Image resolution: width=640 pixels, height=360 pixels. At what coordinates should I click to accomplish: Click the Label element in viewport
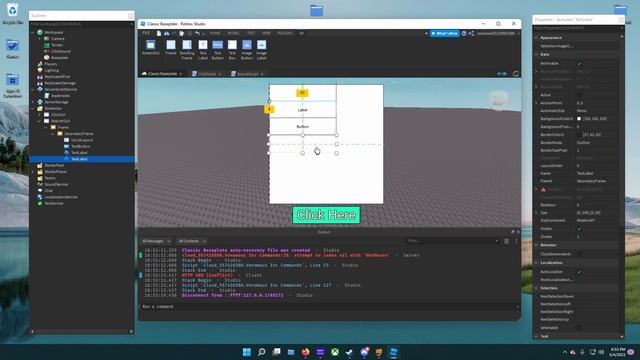coord(302,110)
